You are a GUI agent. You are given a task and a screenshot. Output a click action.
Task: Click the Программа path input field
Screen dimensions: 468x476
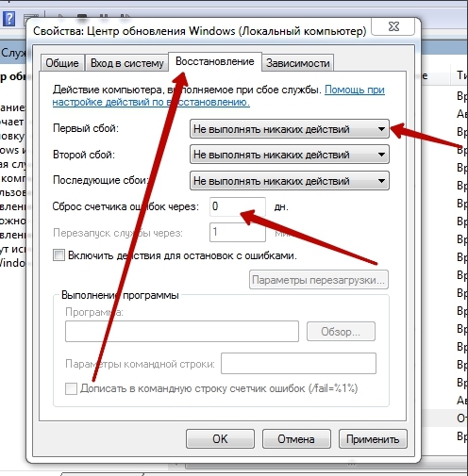(x=182, y=331)
